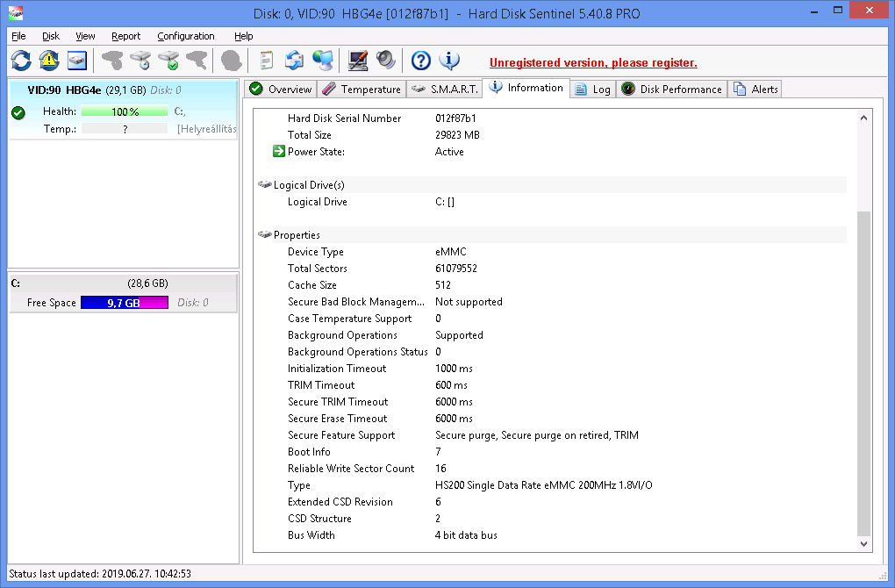Click the Total Size 29823 MB row

click(x=551, y=135)
